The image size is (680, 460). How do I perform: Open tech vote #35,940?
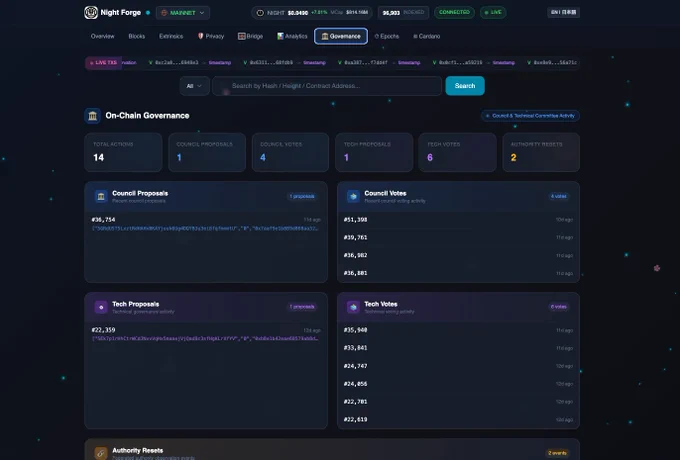(x=458, y=330)
